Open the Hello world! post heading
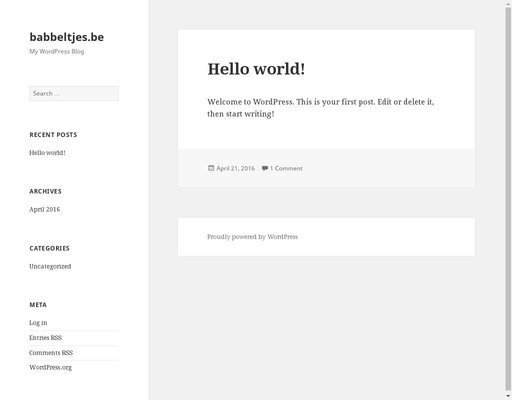Viewport: 512px width, 400px height. (256, 69)
